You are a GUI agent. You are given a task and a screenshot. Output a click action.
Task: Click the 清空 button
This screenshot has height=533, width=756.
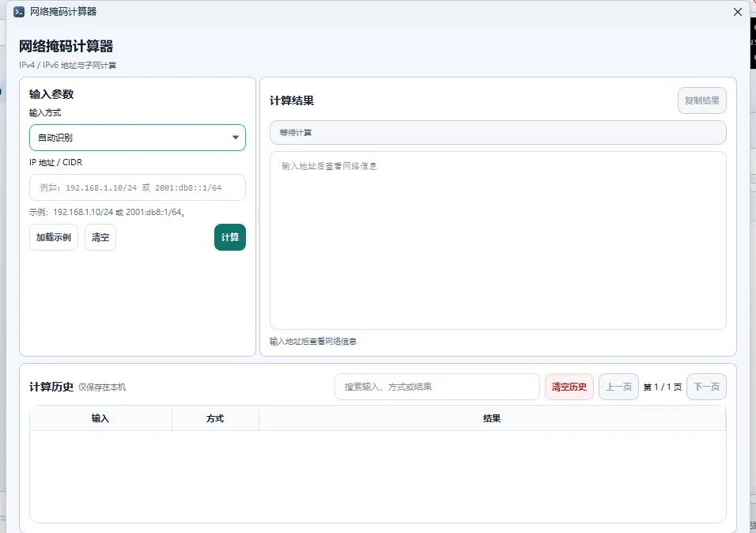tap(100, 237)
